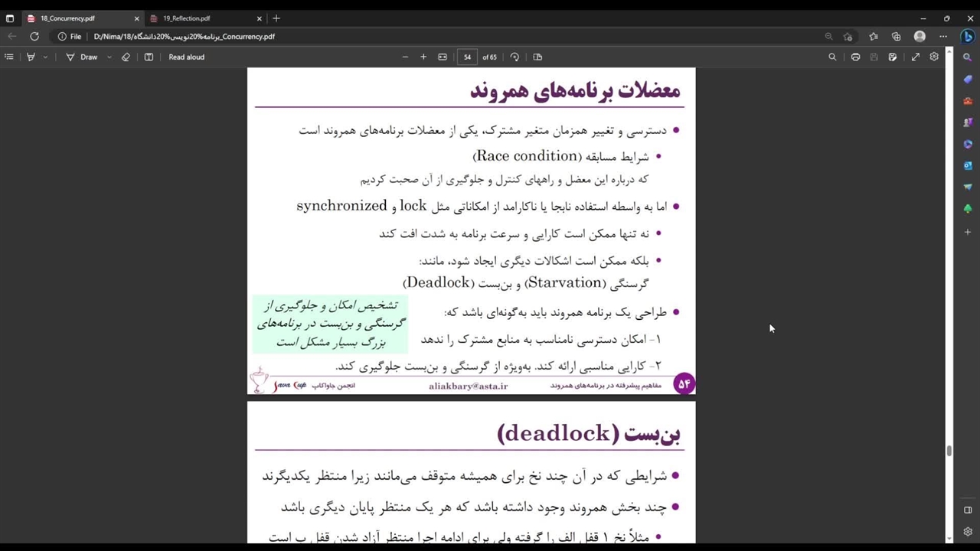
Task: Open the PDF table of contents panel
Action: [9, 57]
